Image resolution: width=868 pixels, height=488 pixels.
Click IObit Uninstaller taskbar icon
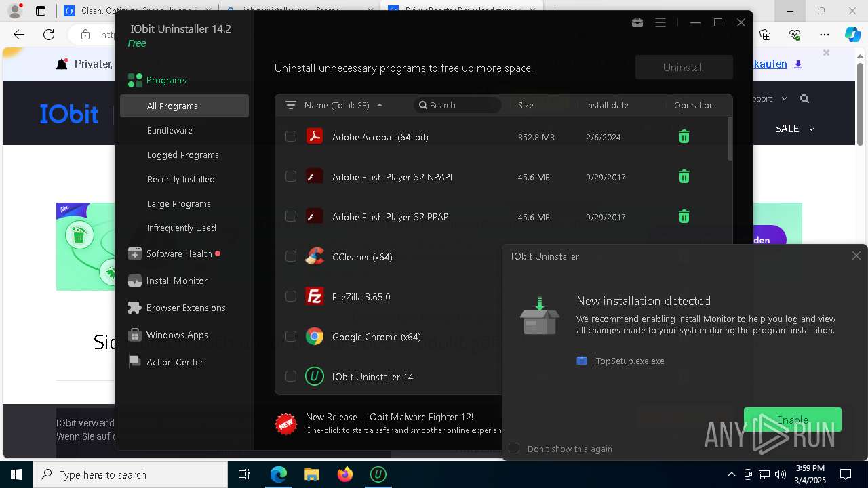click(378, 474)
